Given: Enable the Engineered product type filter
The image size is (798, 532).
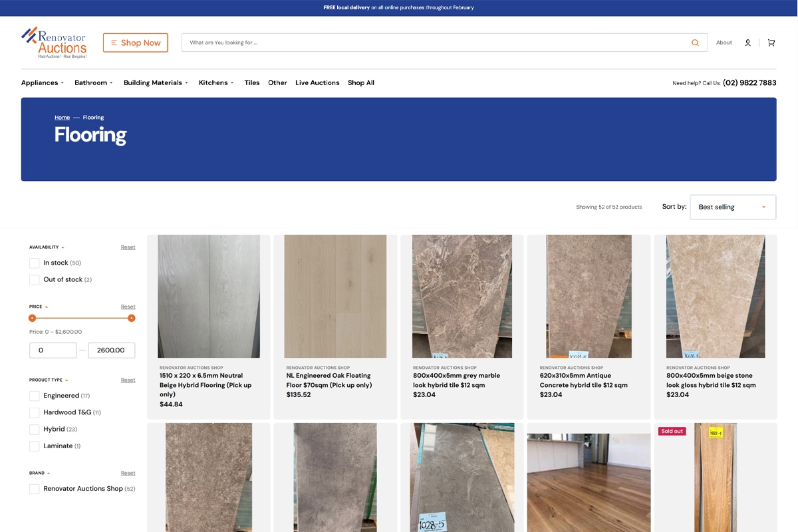Looking at the screenshot, I should 35,396.
